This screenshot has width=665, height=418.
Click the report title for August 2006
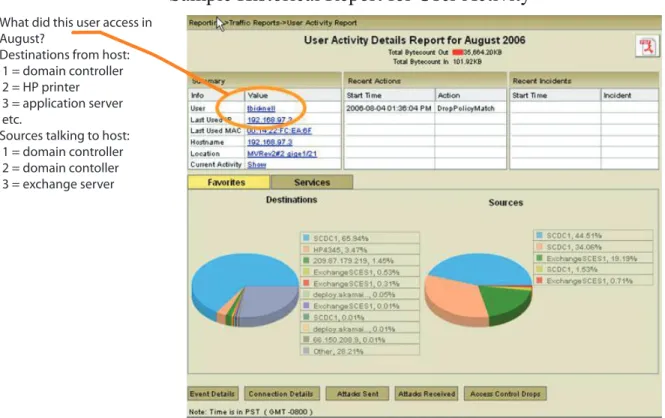(x=414, y=40)
